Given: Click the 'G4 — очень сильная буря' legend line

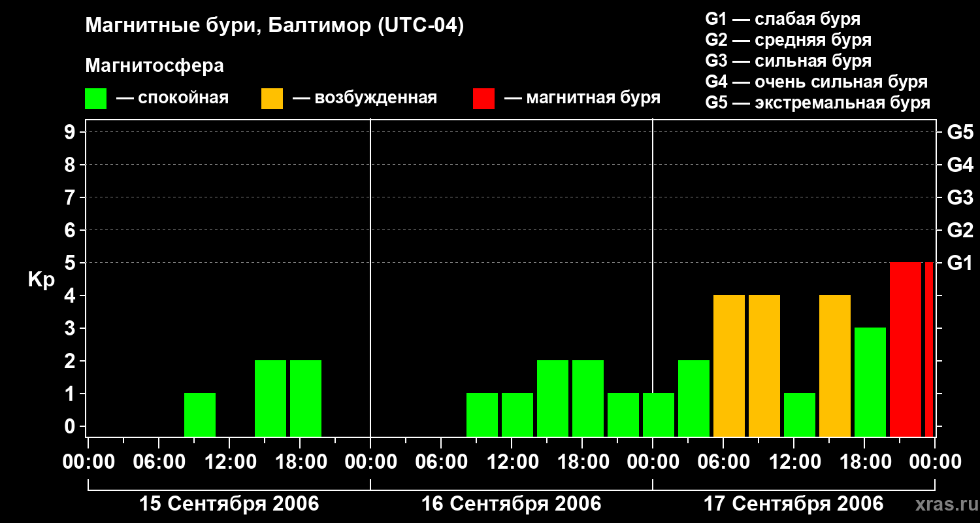Looking at the screenshot, I should (816, 82).
